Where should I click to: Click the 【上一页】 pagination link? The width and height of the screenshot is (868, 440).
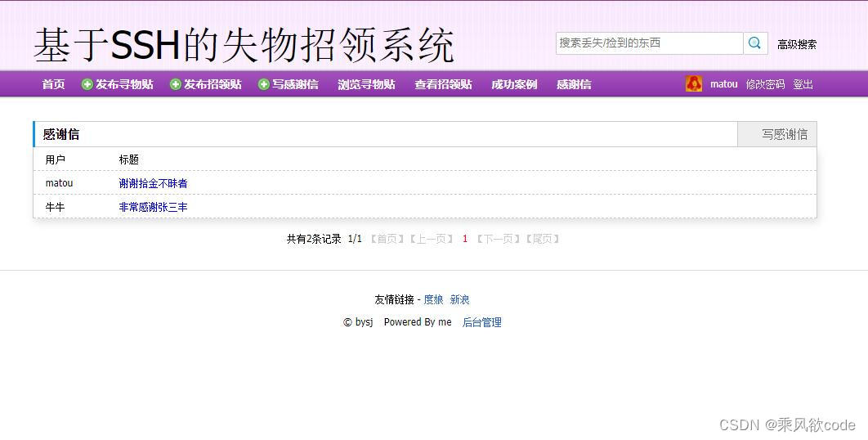[x=432, y=239]
